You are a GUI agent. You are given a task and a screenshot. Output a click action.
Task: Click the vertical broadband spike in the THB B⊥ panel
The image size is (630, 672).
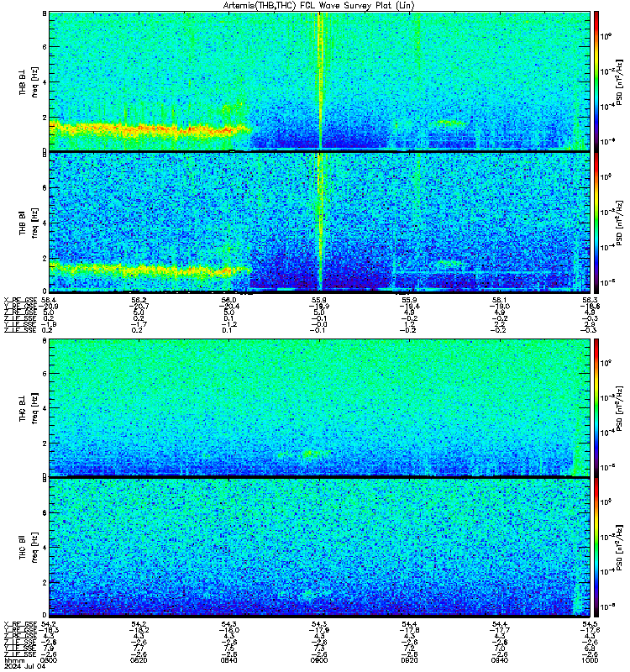[320, 81]
